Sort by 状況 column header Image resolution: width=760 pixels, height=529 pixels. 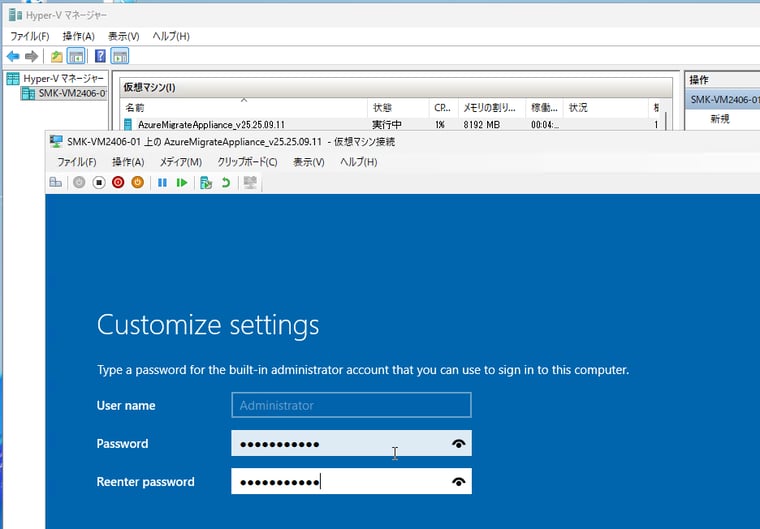(x=605, y=108)
